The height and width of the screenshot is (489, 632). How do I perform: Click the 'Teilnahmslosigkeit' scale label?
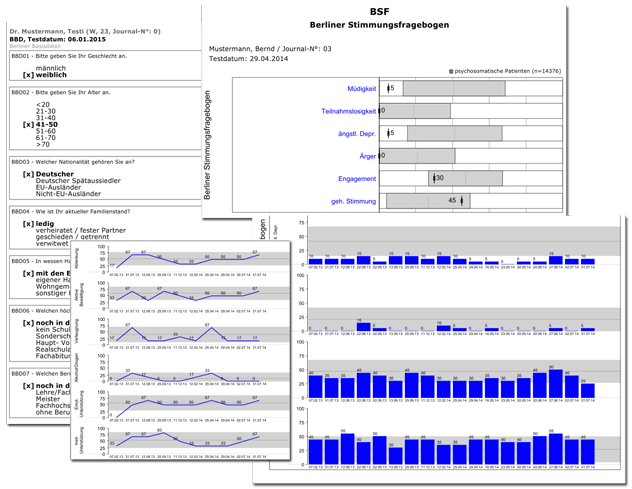coord(348,110)
